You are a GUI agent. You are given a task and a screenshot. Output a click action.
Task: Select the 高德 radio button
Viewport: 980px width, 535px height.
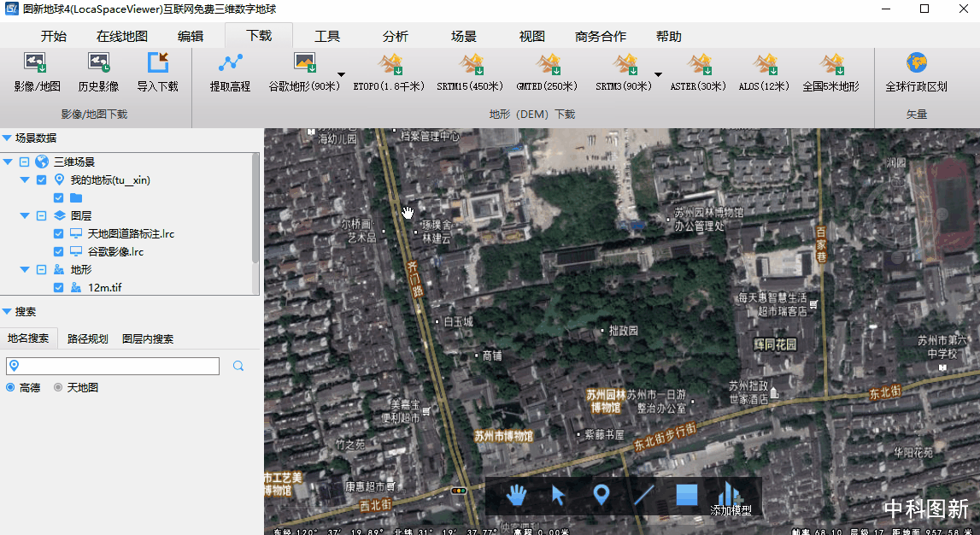tap(10, 387)
